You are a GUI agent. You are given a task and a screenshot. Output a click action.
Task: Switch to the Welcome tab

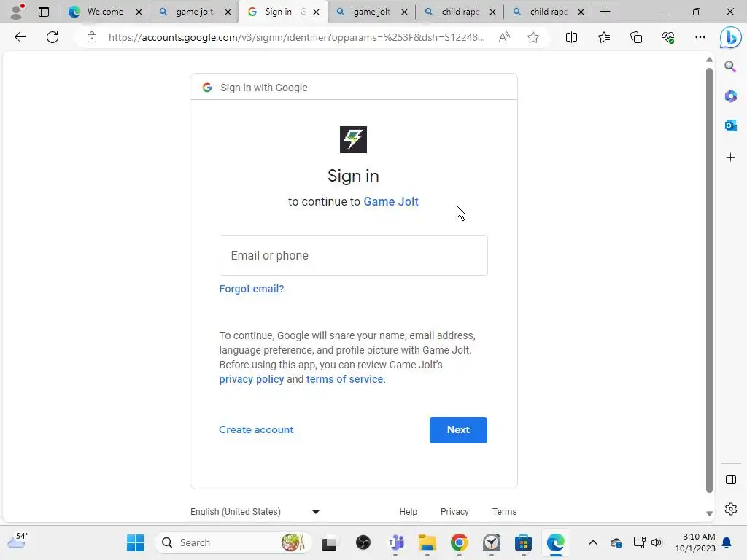105,12
